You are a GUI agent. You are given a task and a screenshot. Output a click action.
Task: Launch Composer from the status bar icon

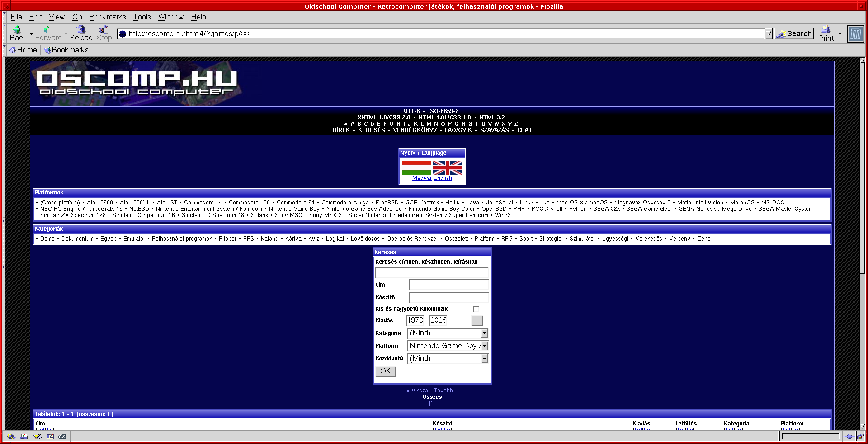[38, 436]
